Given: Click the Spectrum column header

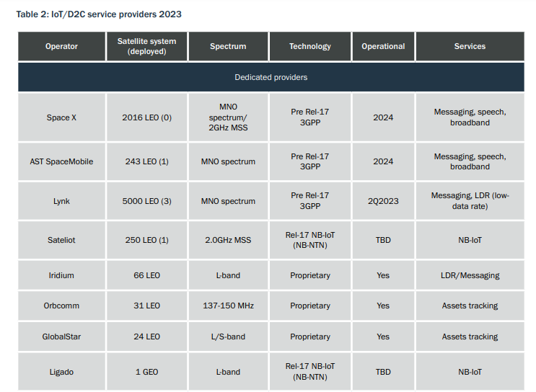Looking at the screenshot, I should [228, 46].
